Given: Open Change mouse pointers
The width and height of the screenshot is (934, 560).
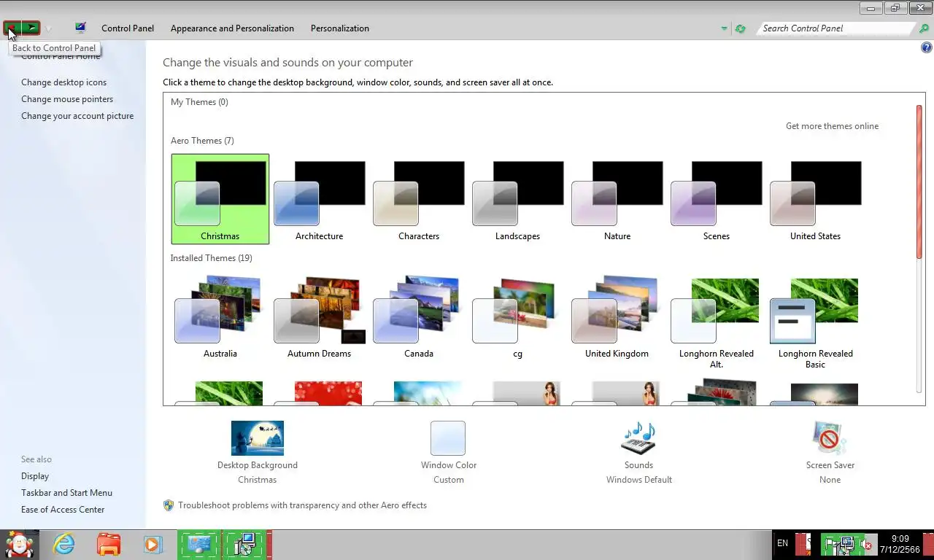Looking at the screenshot, I should click(x=67, y=99).
